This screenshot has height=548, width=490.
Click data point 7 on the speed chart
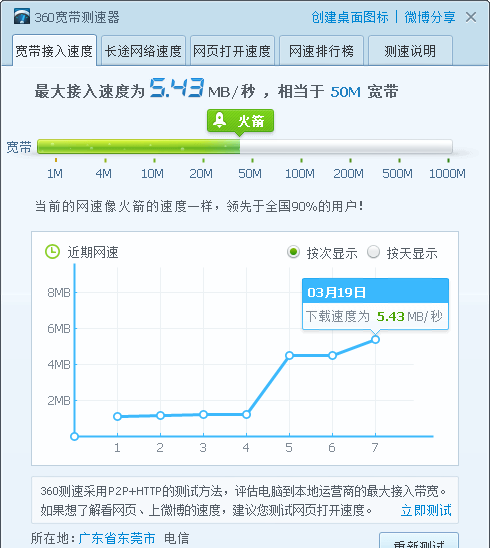[375, 339]
